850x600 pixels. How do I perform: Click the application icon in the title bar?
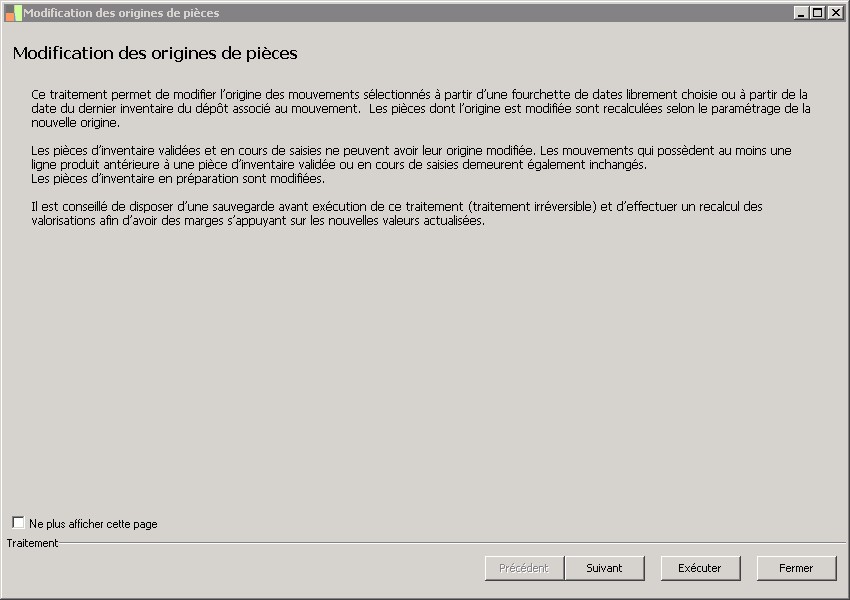pyautogui.click(x=13, y=13)
